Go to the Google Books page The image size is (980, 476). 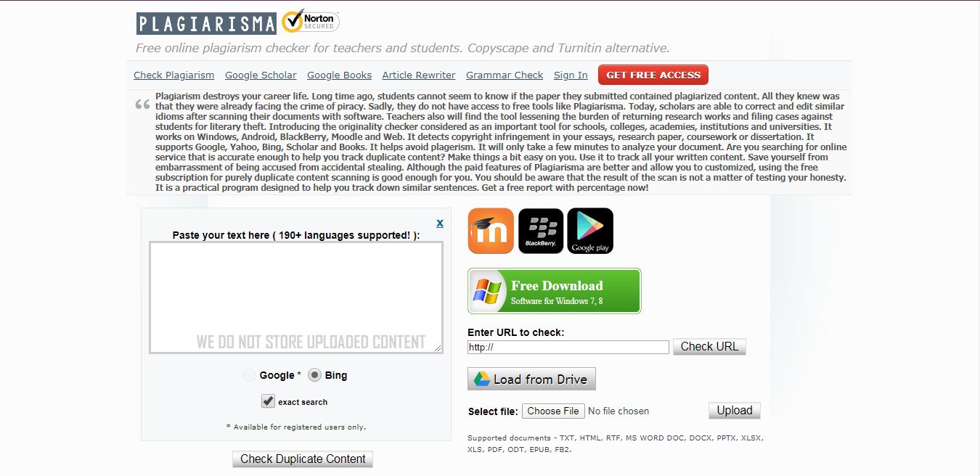click(x=339, y=75)
